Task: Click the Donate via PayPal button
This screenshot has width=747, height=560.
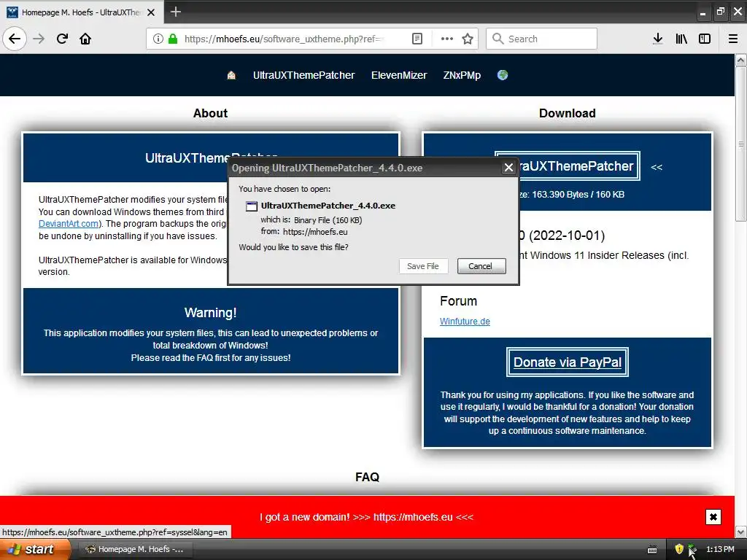Action: 568,362
